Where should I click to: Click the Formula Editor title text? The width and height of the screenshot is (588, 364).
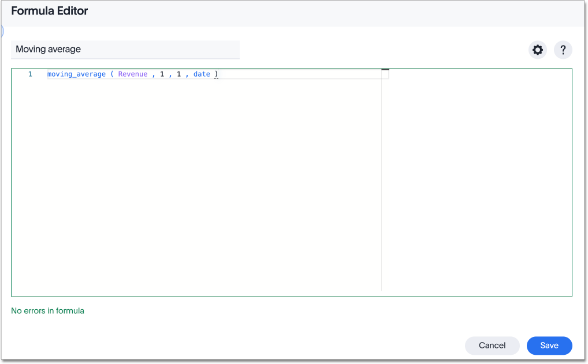pyautogui.click(x=50, y=10)
